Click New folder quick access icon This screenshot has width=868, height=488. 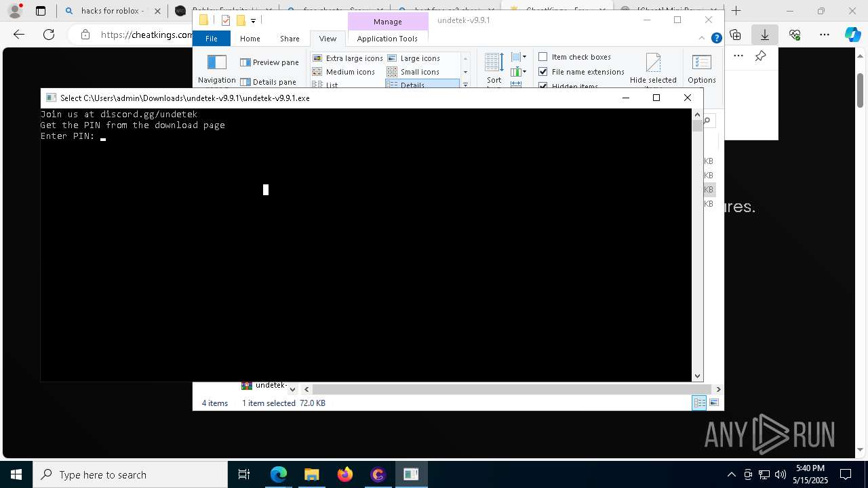(x=241, y=20)
